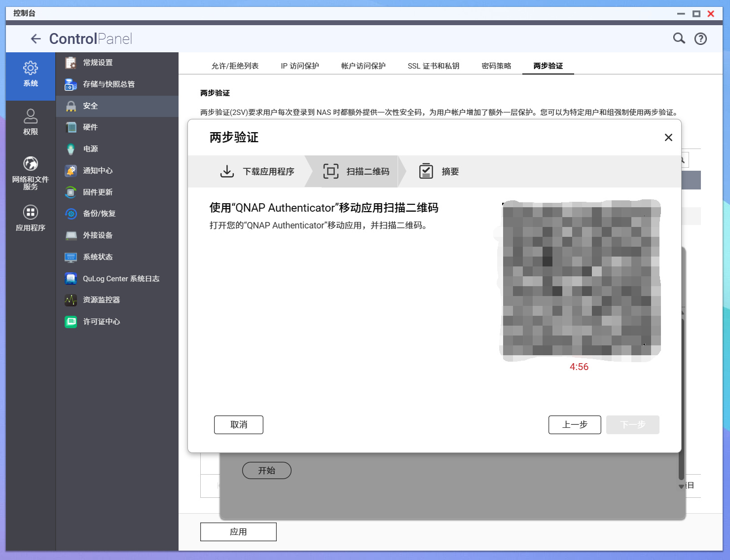The width and height of the screenshot is (730, 560).
Task: Click the 下载应用程序 wizard step label
Action: pos(268,172)
